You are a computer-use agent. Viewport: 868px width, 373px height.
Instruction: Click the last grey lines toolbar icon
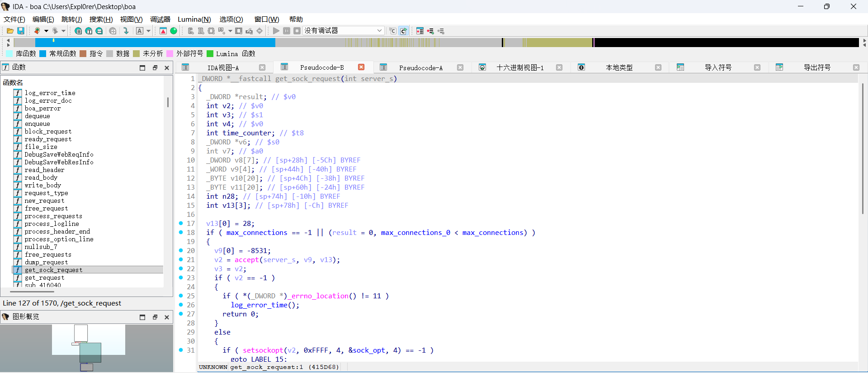tap(441, 31)
